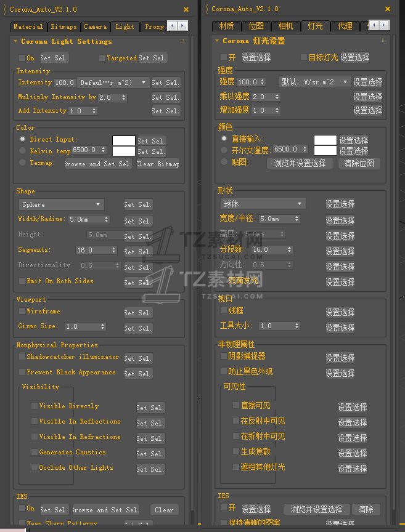Viewport: 405px width, 532px height.
Task: Check 在折射中可见 option
Action: click(236, 436)
